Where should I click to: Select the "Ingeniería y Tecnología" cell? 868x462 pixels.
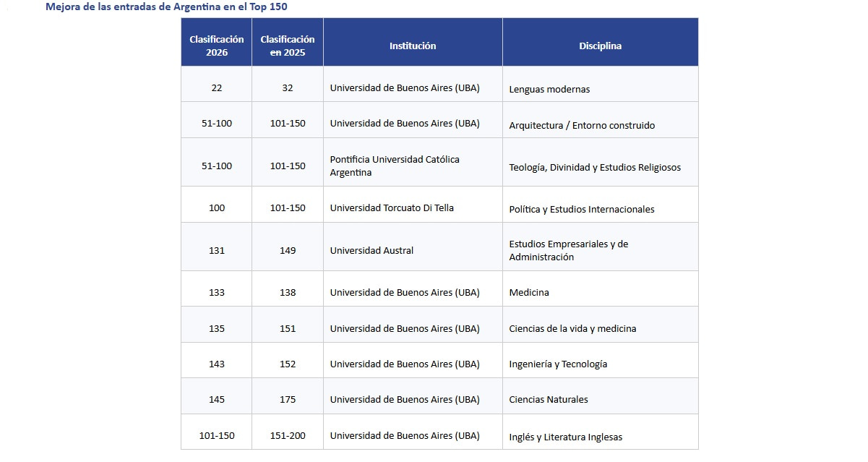(558, 364)
